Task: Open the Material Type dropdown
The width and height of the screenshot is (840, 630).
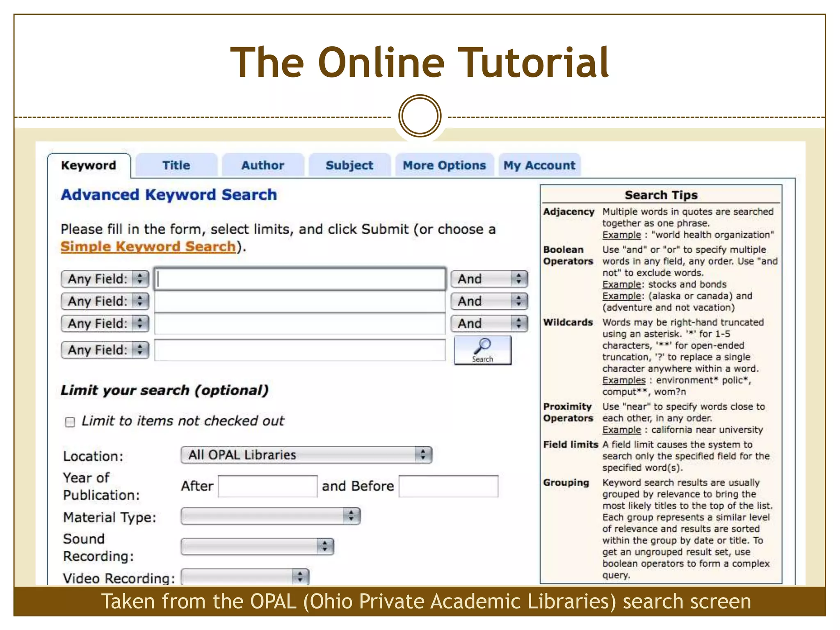Action: click(x=271, y=516)
